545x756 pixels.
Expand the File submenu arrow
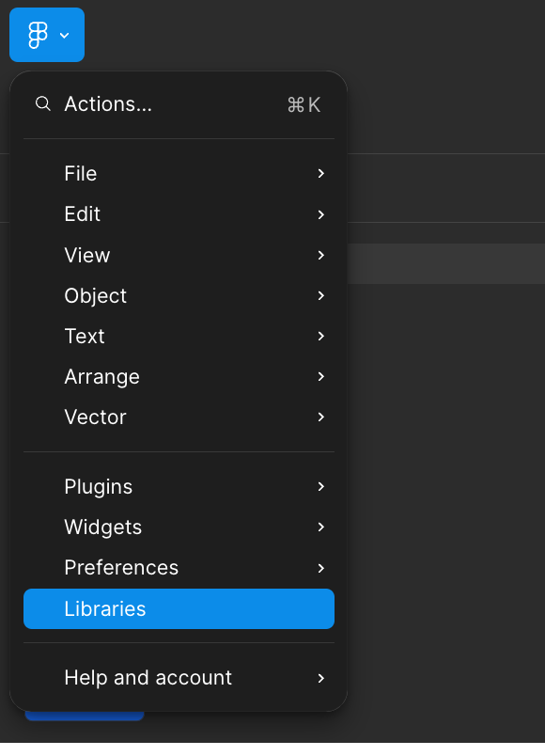(x=319, y=174)
